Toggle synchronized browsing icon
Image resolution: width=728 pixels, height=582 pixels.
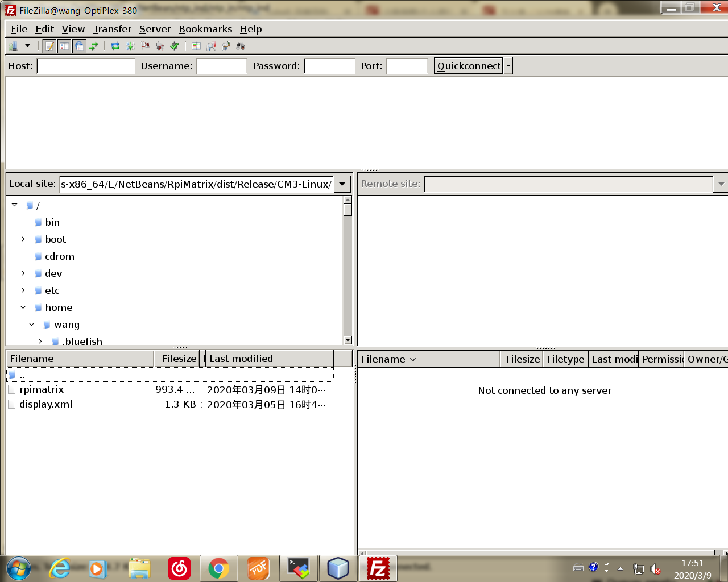(x=226, y=46)
